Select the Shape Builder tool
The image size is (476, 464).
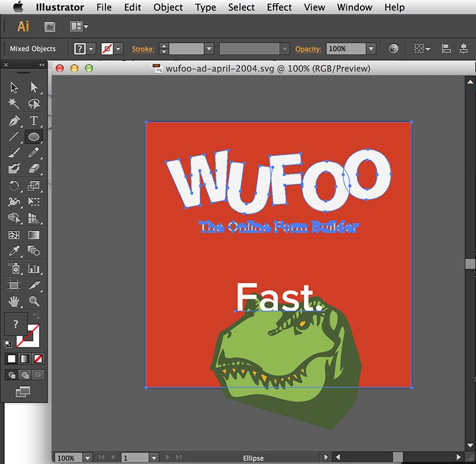(x=14, y=218)
